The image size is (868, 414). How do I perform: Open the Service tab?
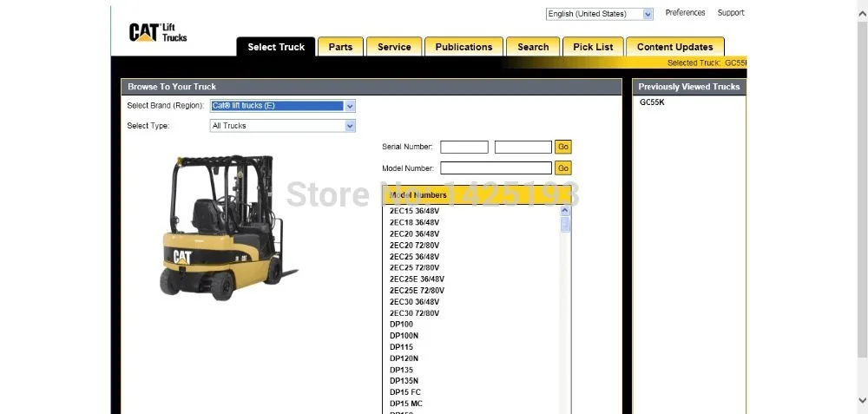394,47
